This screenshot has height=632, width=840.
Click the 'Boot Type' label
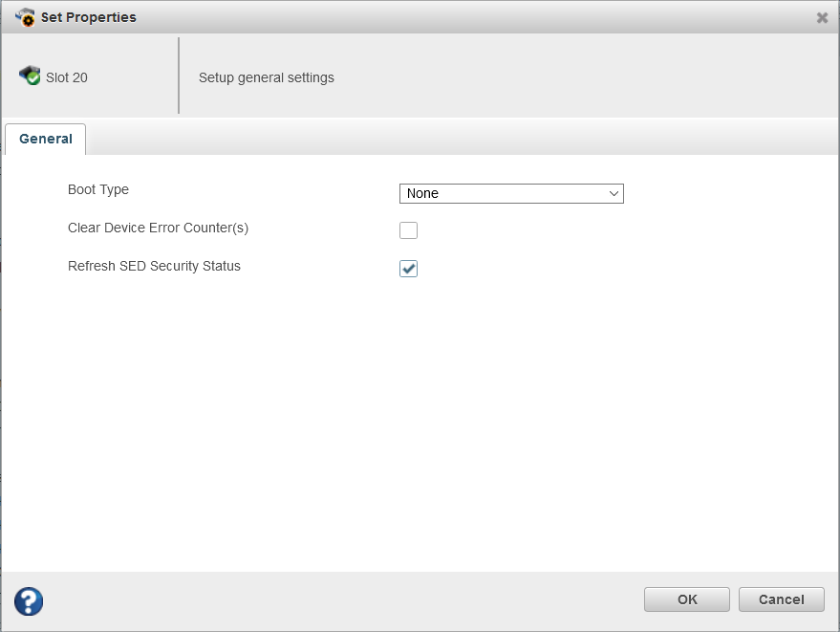[98, 190]
